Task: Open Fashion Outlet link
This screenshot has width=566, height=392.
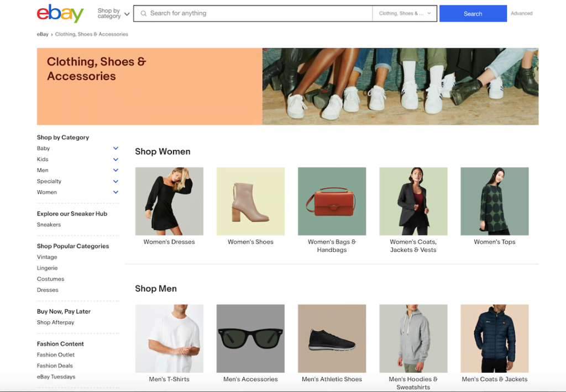Action: pos(56,355)
